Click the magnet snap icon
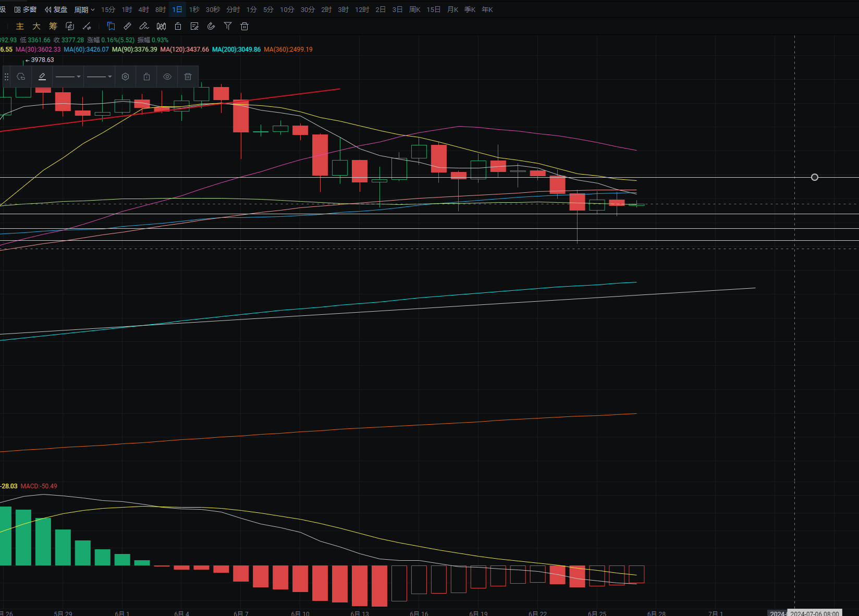 (211, 26)
